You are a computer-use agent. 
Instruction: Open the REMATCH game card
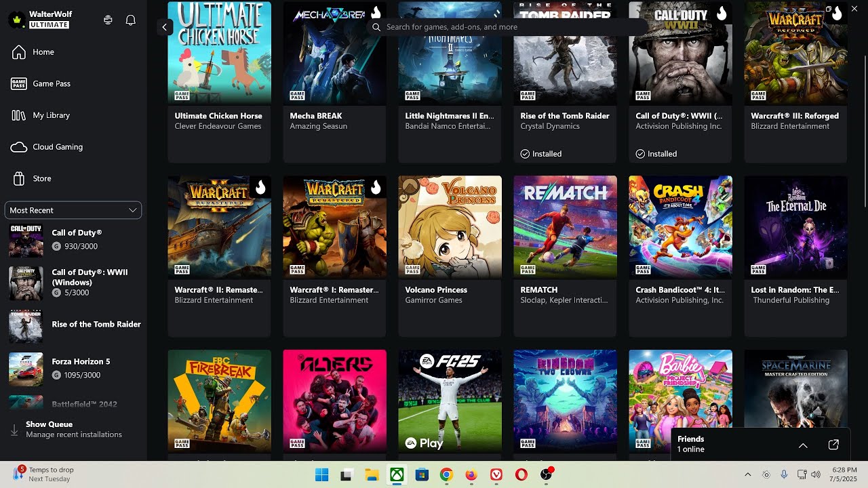pyautogui.click(x=565, y=256)
